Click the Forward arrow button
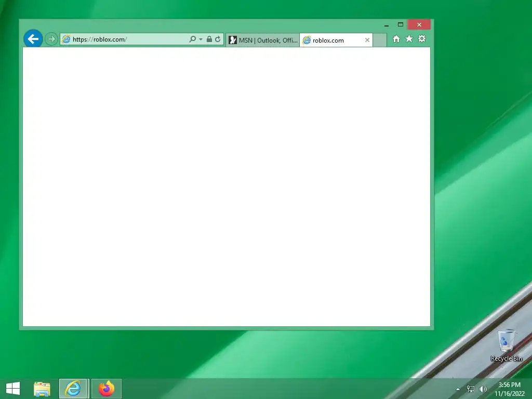 click(51, 39)
